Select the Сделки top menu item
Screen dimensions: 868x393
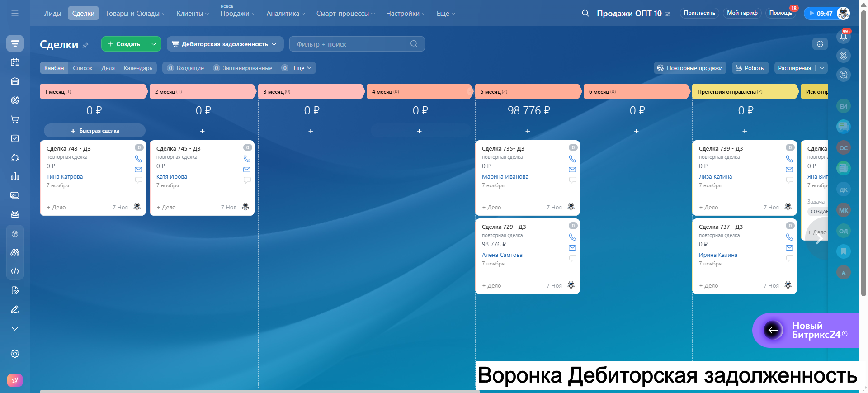pyautogui.click(x=83, y=14)
